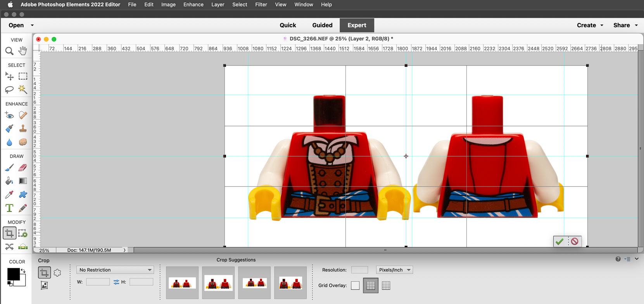Image resolution: width=644 pixels, height=304 pixels.
Task: Select the Custom Shape tool
Action: point(23,194)
